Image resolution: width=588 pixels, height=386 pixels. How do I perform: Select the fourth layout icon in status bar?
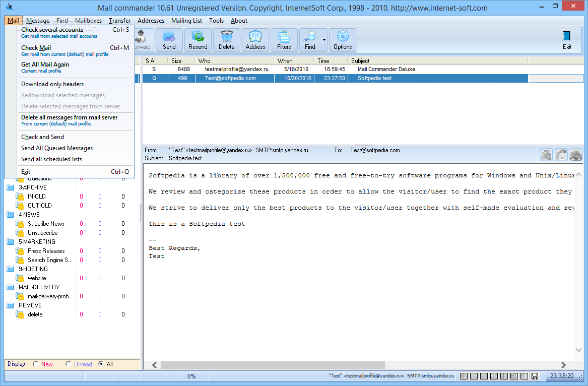pyautogui.click(x=494, y=376)
